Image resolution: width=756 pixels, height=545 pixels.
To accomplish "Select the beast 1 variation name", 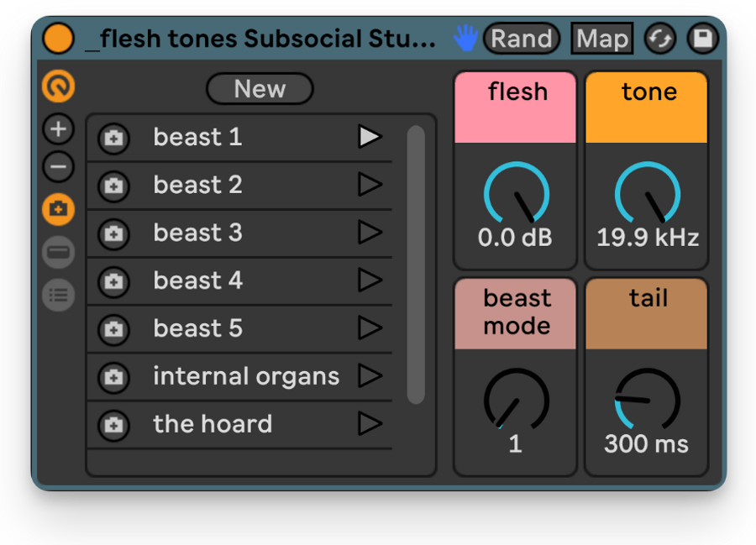I will click(x=197, y=137).
